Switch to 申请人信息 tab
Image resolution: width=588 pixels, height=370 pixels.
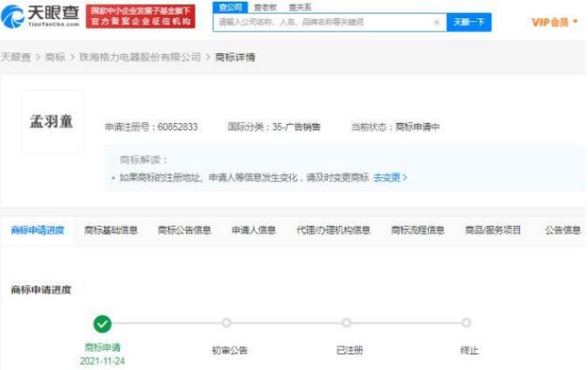(x=254, y=230)
